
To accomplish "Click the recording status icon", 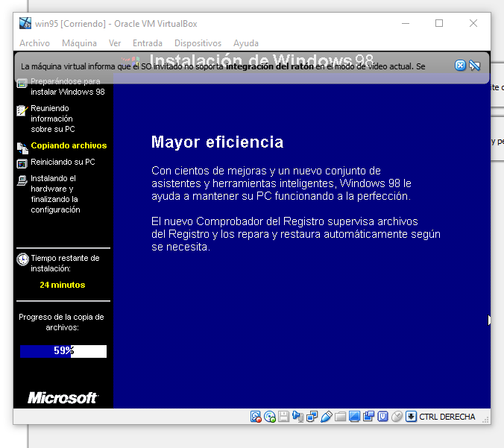I will coord(368,417).
